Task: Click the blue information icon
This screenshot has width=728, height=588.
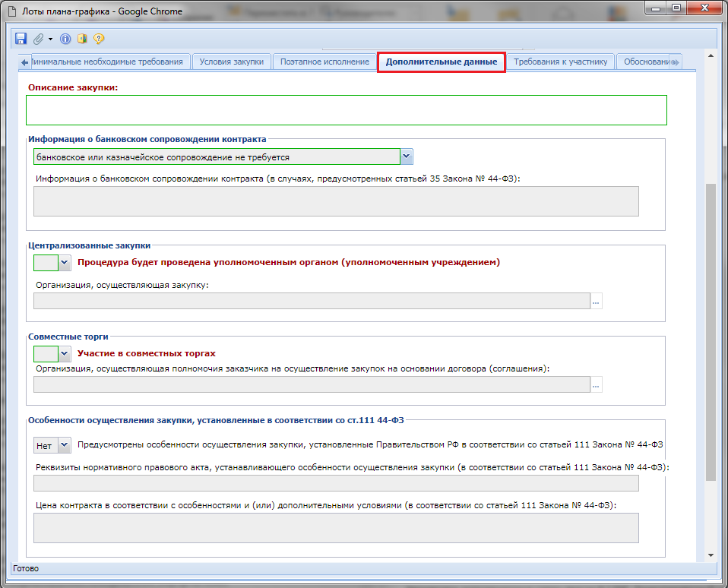Action: (65, 39)
